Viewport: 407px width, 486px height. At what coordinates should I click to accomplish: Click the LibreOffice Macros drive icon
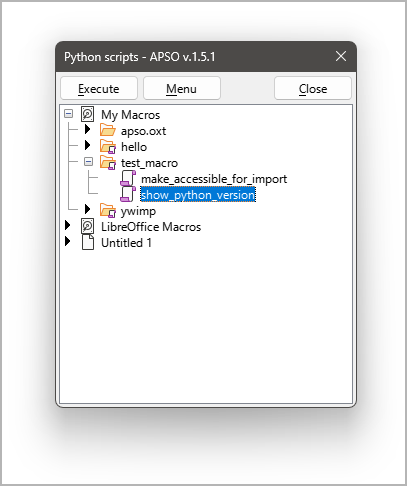coord(88,226)
